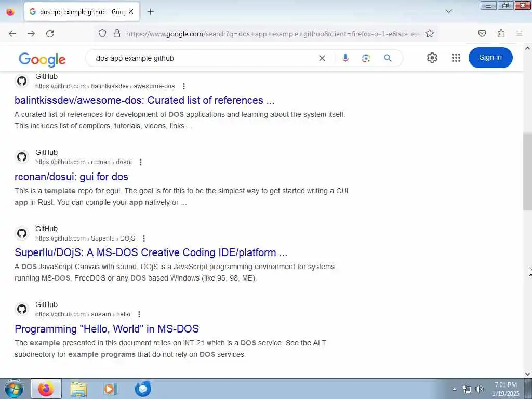Open the balintkissdev/awesome-dos result link
This screenshot has height=399, width=532.
(x=144, y=100)
